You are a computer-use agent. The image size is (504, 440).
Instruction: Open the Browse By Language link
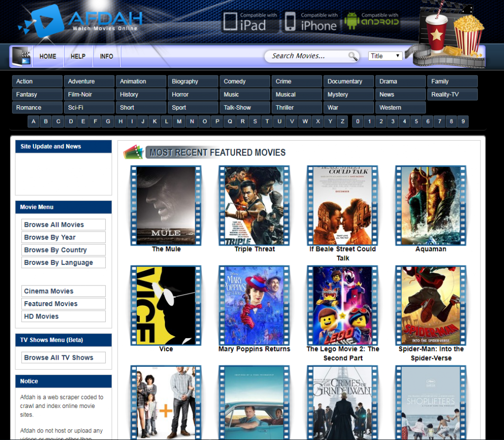point(63,262)
